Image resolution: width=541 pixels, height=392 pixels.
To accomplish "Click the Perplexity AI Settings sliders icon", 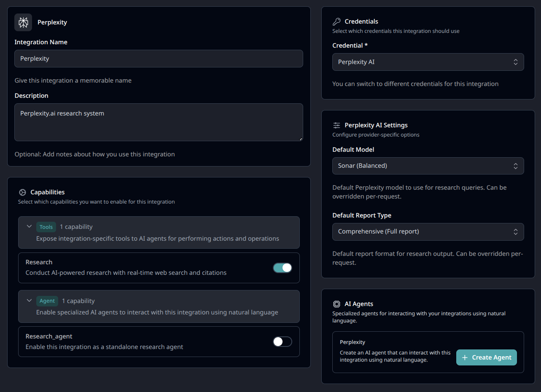I will tap(336, 125).
